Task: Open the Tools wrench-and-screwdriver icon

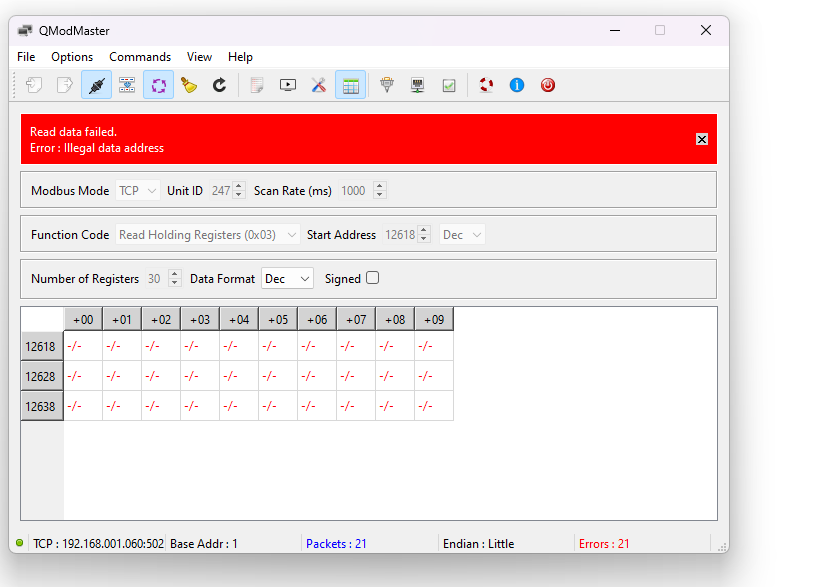Action: coord(319,85)
